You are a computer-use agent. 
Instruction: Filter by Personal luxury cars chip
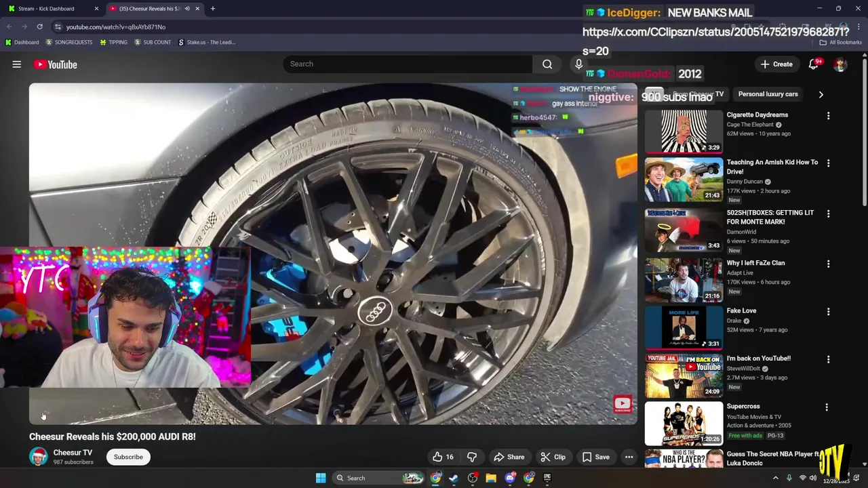click(768, 94)
